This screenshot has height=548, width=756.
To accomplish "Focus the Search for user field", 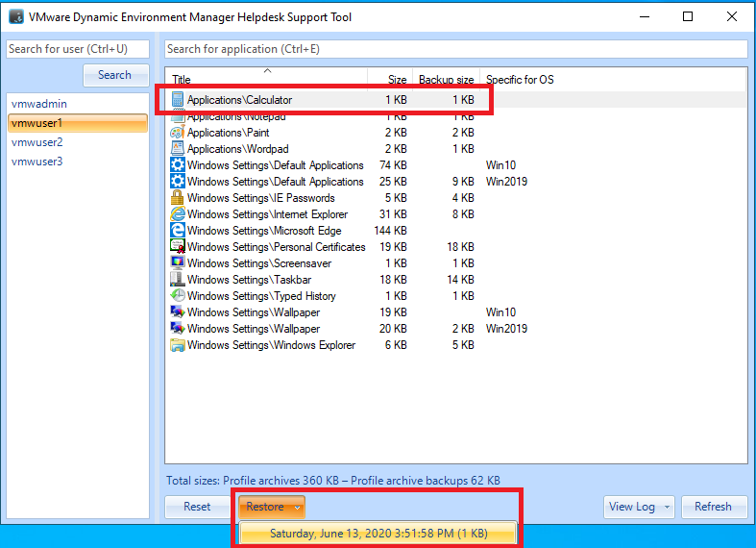I will tap(78, 49).
